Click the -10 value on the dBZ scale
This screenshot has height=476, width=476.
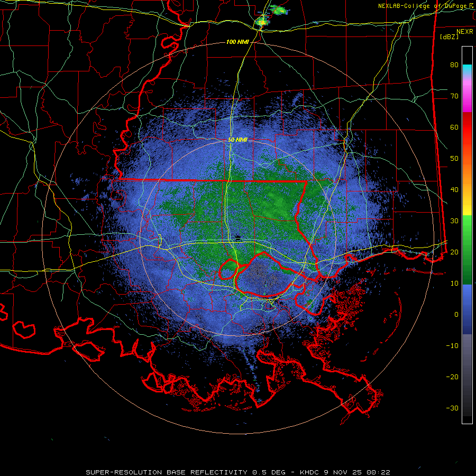click(452, 346)
